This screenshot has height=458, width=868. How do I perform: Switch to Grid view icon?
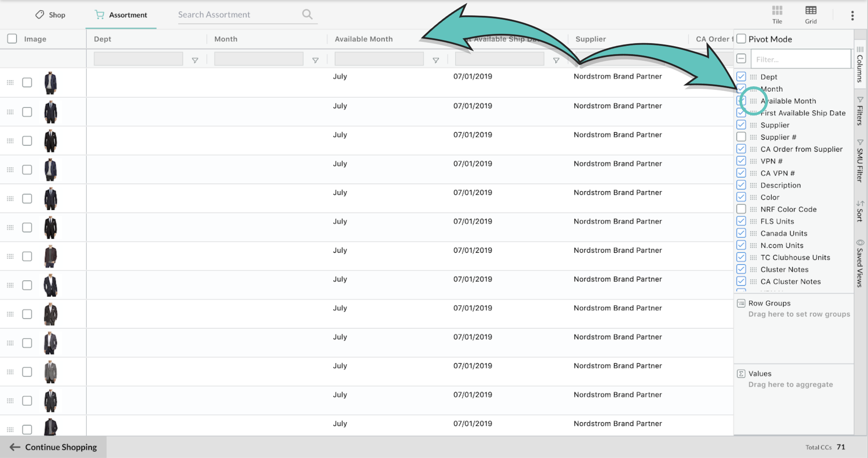point(811,15)
